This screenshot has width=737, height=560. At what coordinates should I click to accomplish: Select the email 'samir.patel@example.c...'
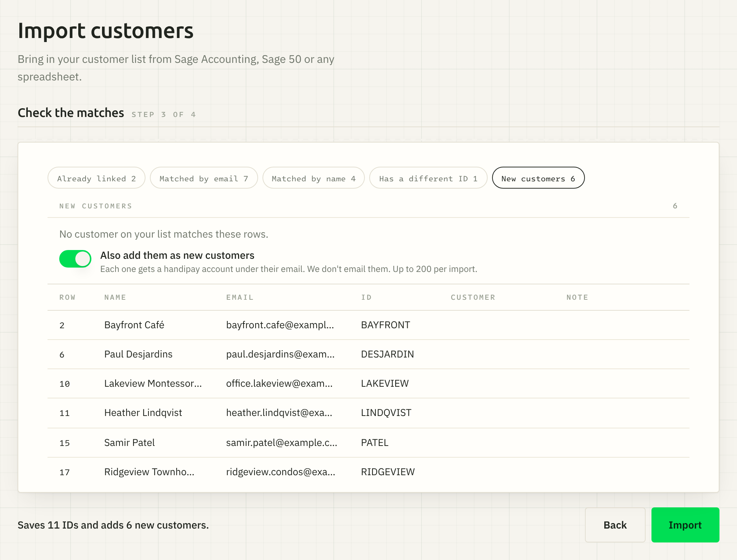(x=281, y=443)
